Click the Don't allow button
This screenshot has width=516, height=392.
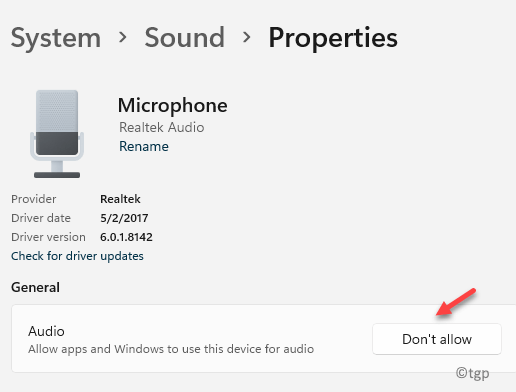click(x=437, y=339)
